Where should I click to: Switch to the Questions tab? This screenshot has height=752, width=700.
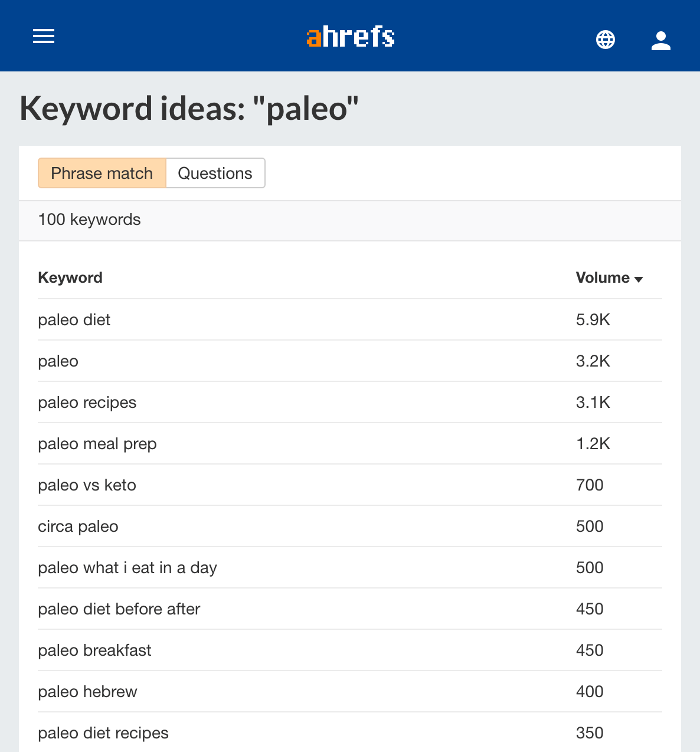(215, 173)
